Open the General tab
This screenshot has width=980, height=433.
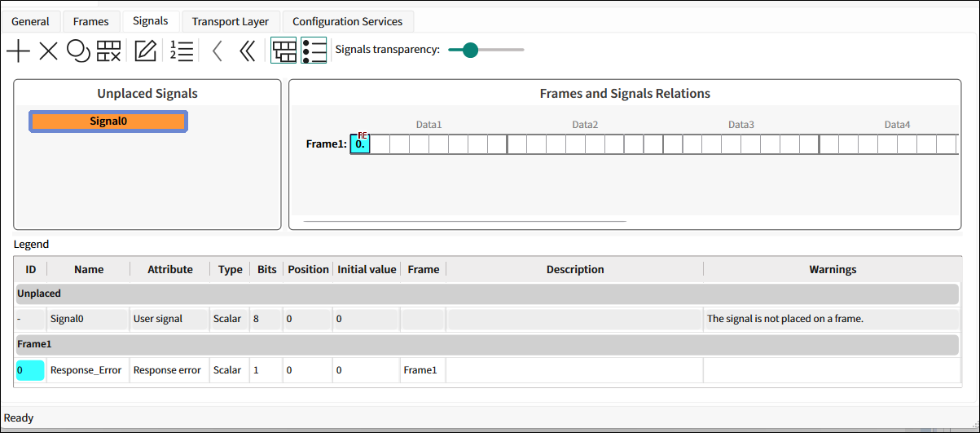pyautogui.click(x=30, y=21)
